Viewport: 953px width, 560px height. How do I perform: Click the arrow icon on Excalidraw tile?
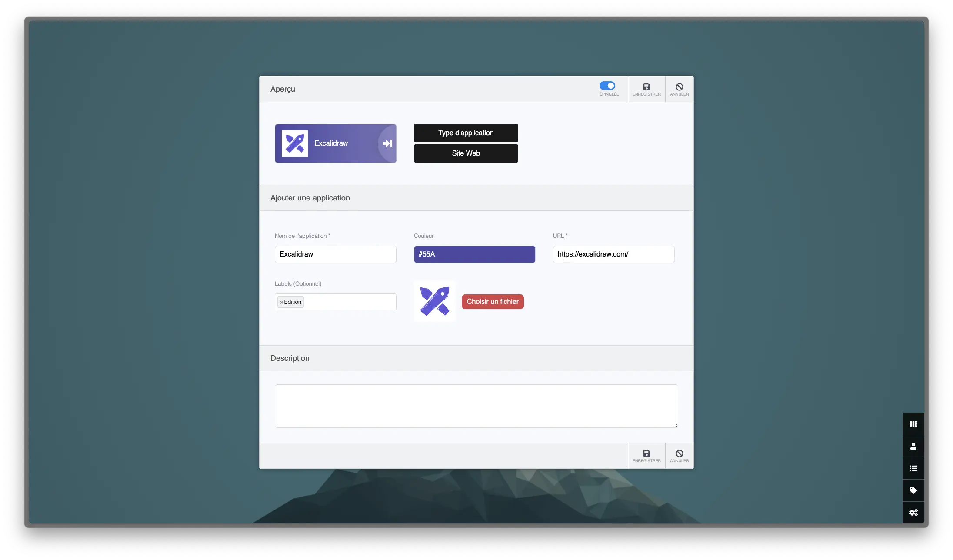(x=387, y=143)
